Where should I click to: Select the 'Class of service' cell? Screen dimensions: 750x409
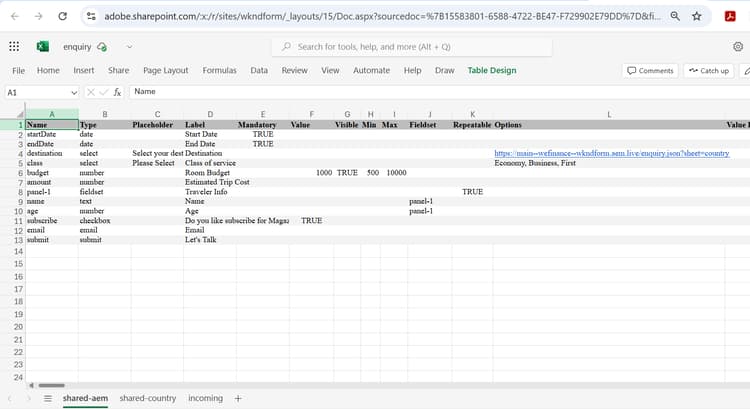click(x=210, y=163)
